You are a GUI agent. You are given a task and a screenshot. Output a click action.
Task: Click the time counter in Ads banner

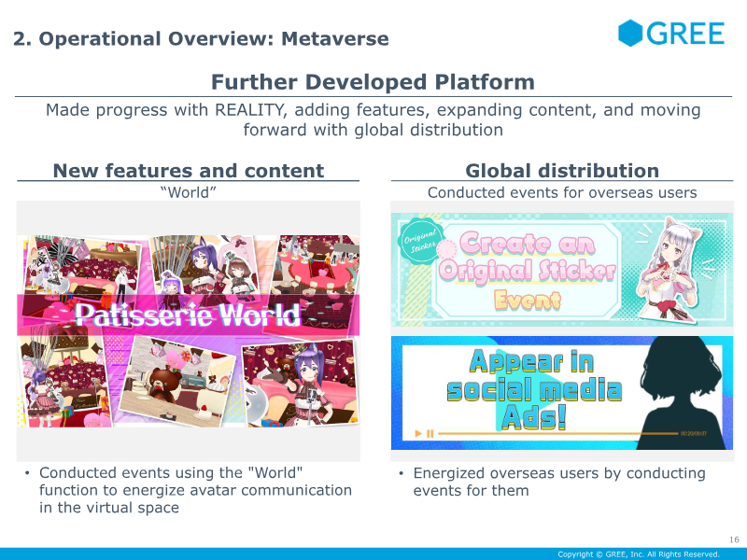coord(693,433)
